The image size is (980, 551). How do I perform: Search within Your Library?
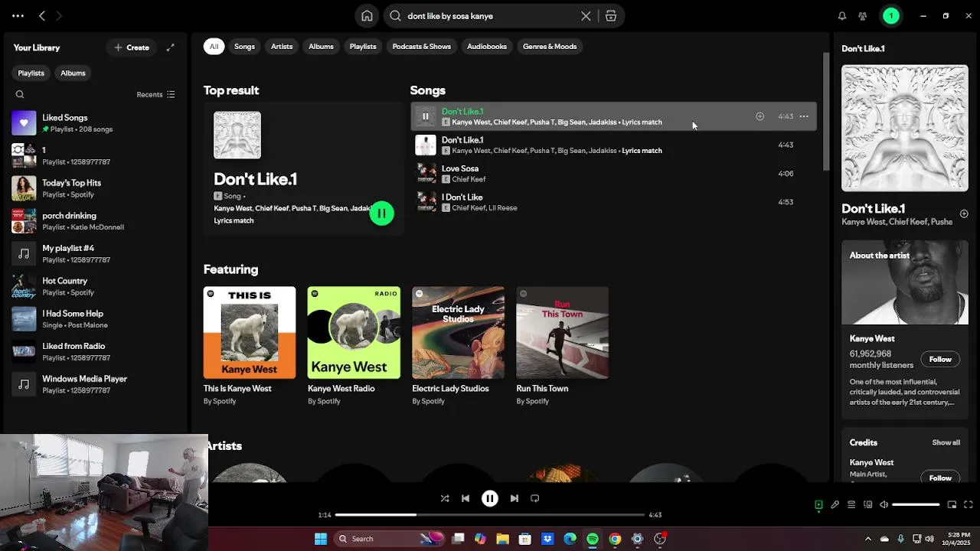[x=20, y=95]
